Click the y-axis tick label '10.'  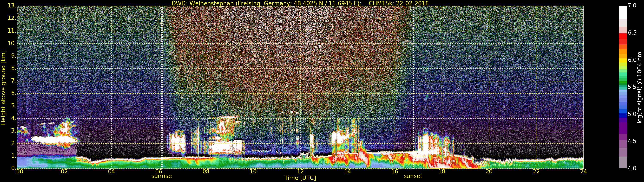pyautogui.click(x=12, y=43)
